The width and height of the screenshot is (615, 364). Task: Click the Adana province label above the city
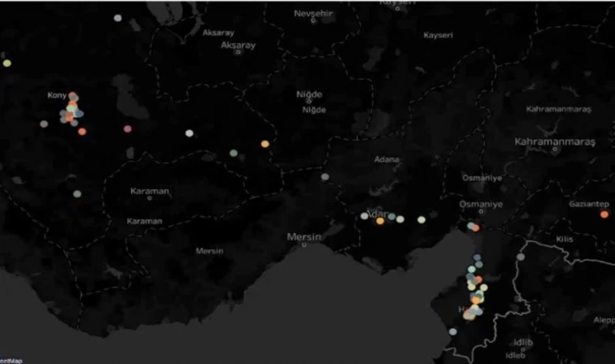tap(387, 159)
